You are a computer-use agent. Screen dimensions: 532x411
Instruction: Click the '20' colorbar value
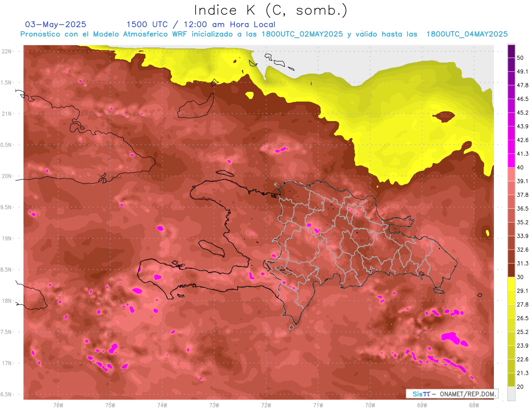[x=521, y=387]
